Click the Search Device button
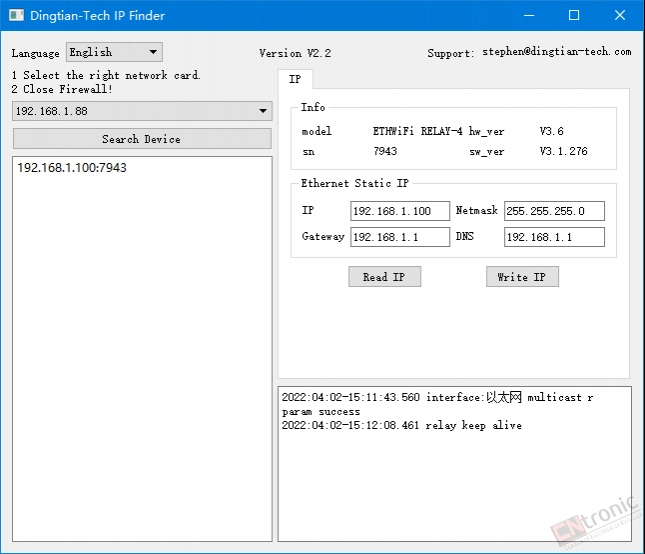 click(142, 139)
